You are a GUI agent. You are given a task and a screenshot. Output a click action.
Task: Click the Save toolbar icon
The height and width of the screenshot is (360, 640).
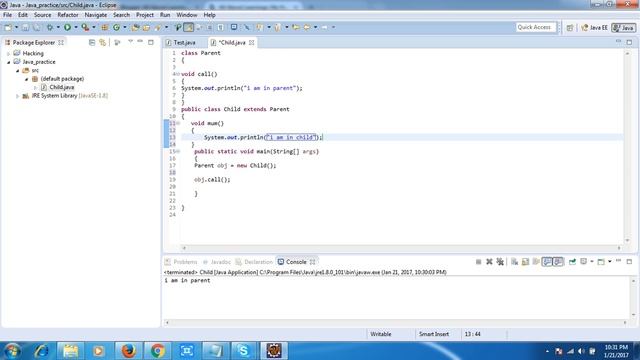coord(25,27)
